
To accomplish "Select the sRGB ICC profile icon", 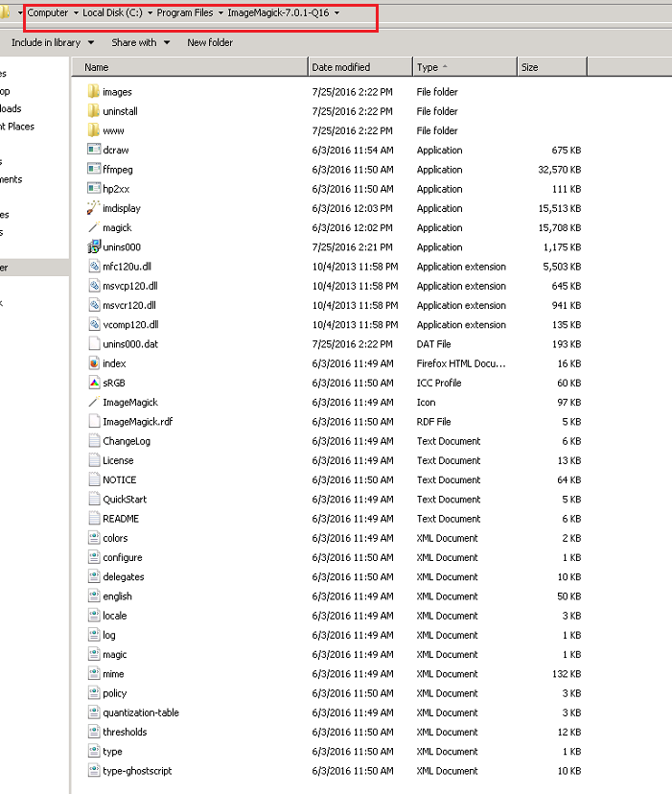I will click(94, 383).
